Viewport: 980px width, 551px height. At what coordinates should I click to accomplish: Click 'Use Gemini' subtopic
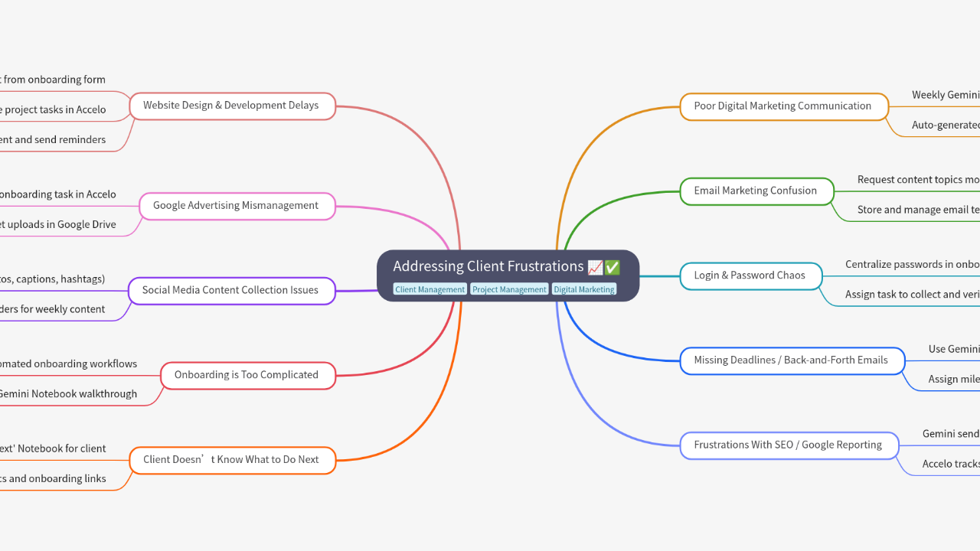pos(954,349)
